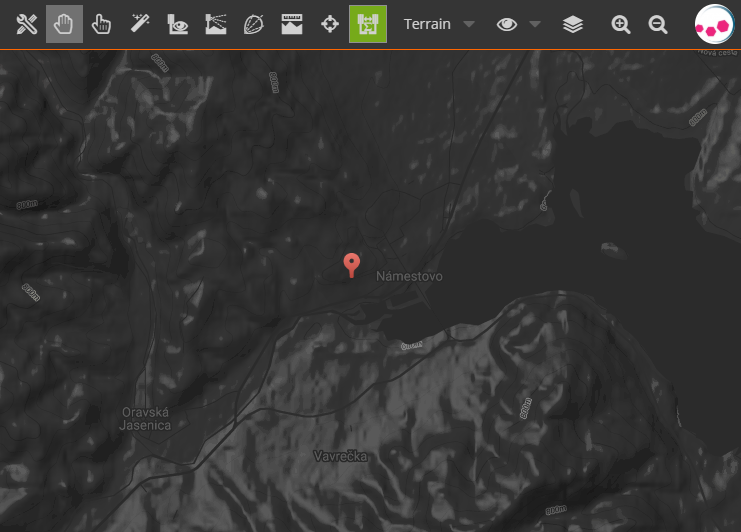
Task: Zoom in with the magnifier plus button
Action: (621, 24)
